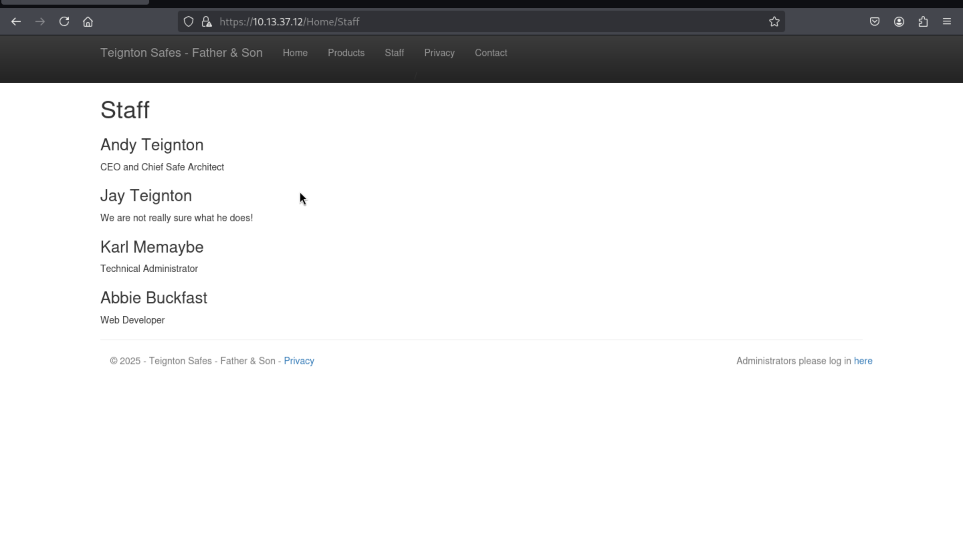The width and height of the screenshot is (963, 560).
Task: Bookmark this page with the star icon
Action: click(774, 22)
